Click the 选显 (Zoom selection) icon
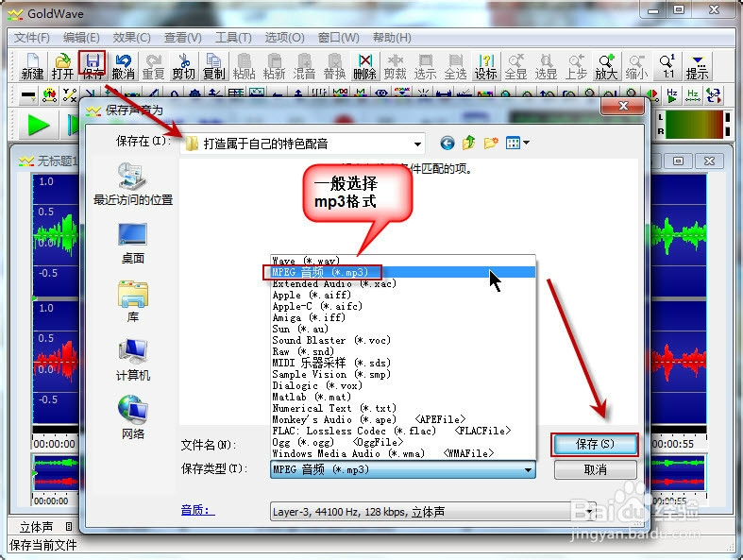This screenshot has width=743, height=560. [x=546, y=66]
